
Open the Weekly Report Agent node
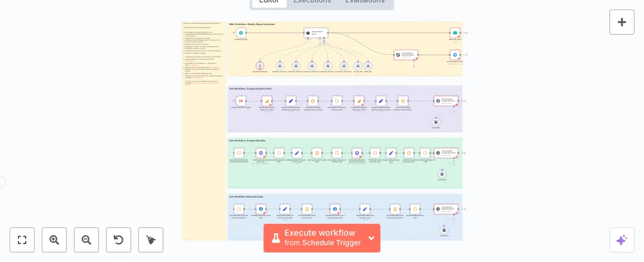[x=316, y=33]
